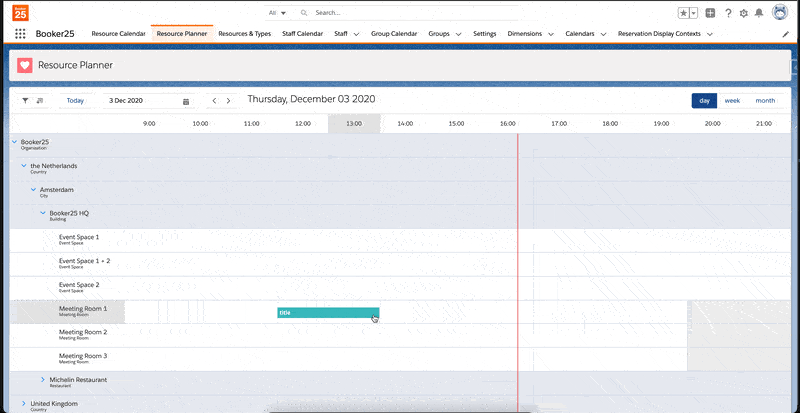Expand the Michelin Restaurant row
Image resolution: width=800 pixels, height=413 pixels.
pos(43,380)
